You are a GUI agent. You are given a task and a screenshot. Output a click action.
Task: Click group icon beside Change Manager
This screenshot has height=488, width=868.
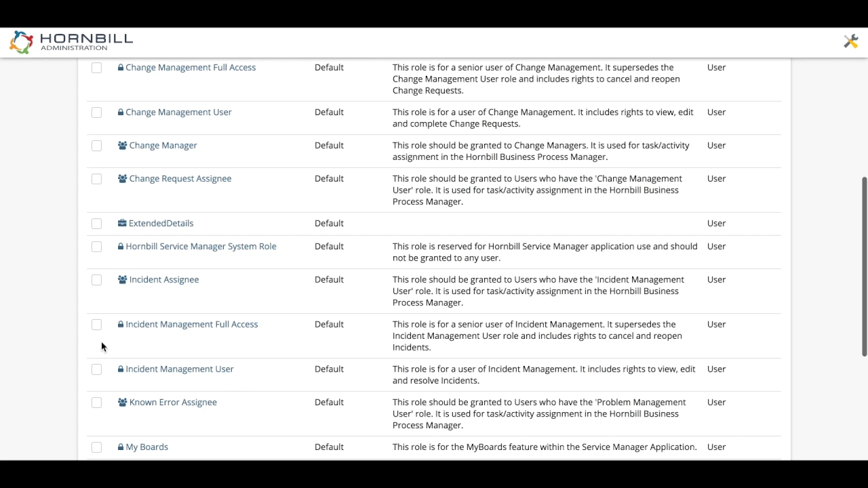[x=123, y=146]
